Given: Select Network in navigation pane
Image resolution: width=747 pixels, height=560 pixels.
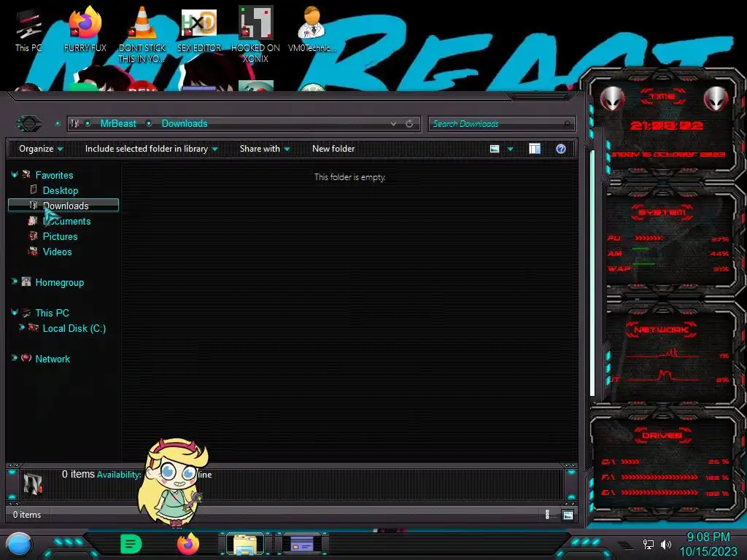Looking at the screenshot, I should click(x=53, y=359).
